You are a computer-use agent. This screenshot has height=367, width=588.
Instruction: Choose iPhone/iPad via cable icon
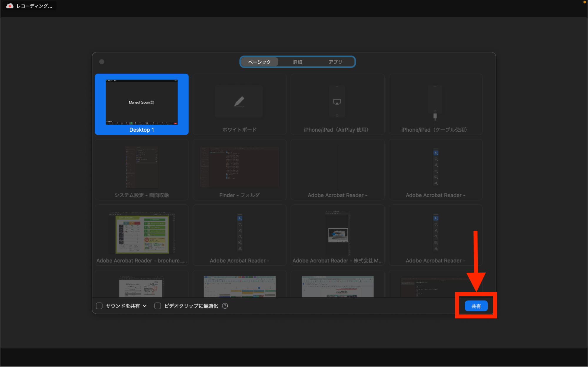[435, 103]
